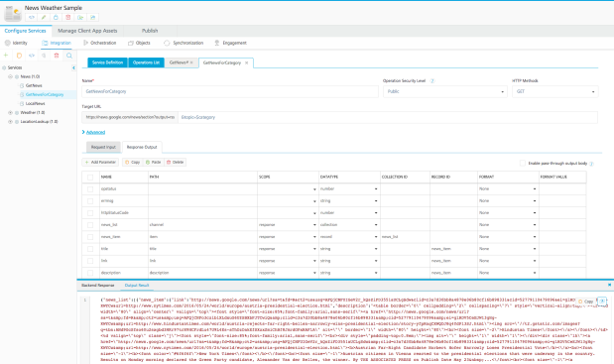Viewport: 614px width, 364px height.
Task: Expand the Weather (1.0) service node
Action: point(10,113)
